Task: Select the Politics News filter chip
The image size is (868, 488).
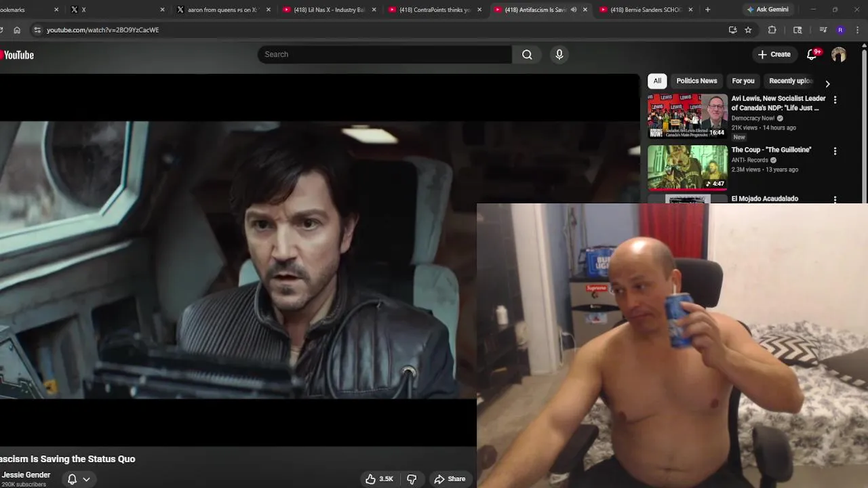Action: (x=696, y=81)
